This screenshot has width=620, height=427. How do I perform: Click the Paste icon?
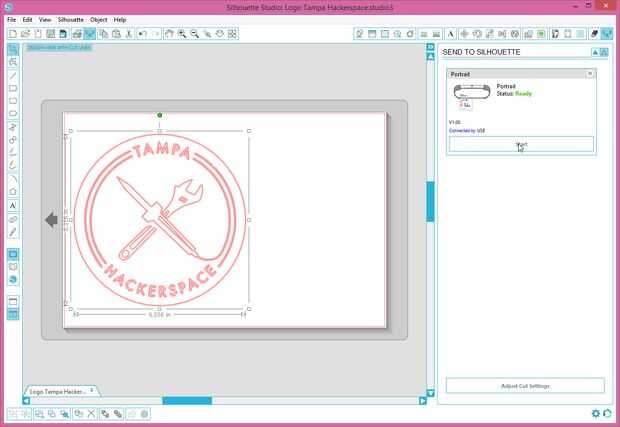pyautogui.click(x=116, y=34)
